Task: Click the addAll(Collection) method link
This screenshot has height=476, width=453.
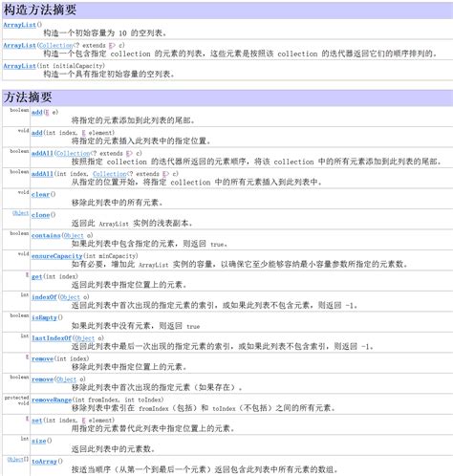Action: (x=42, y=153)
